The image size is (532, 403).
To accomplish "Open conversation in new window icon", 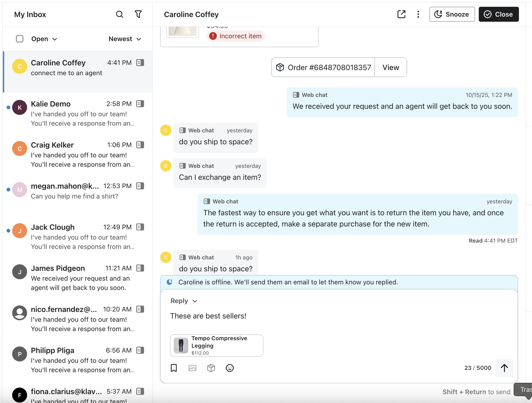I will [x=401, y=14].
